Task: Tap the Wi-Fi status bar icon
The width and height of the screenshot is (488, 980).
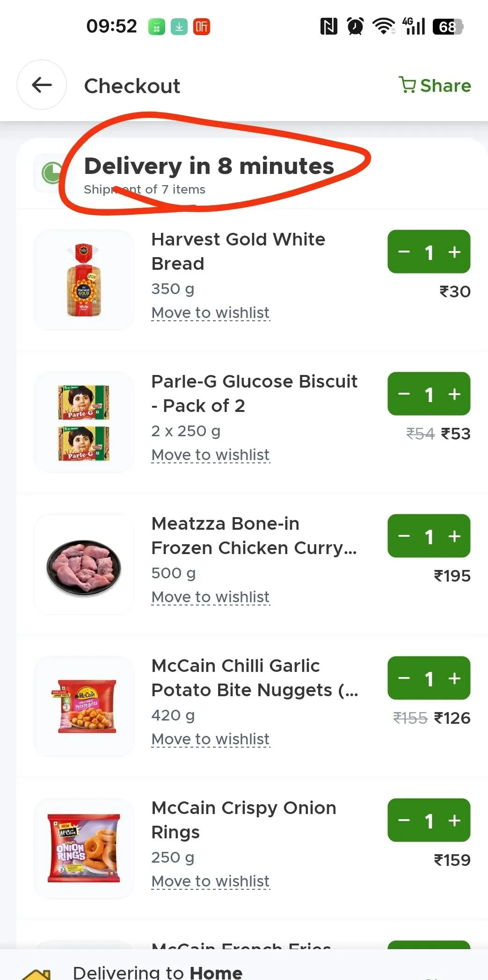Action: click(x=383, y=26)
